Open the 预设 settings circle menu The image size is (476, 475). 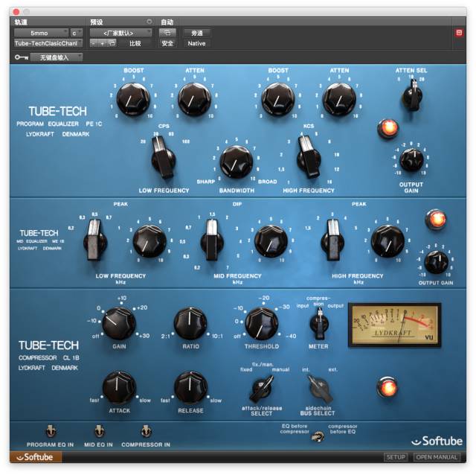tap(149, 22)
